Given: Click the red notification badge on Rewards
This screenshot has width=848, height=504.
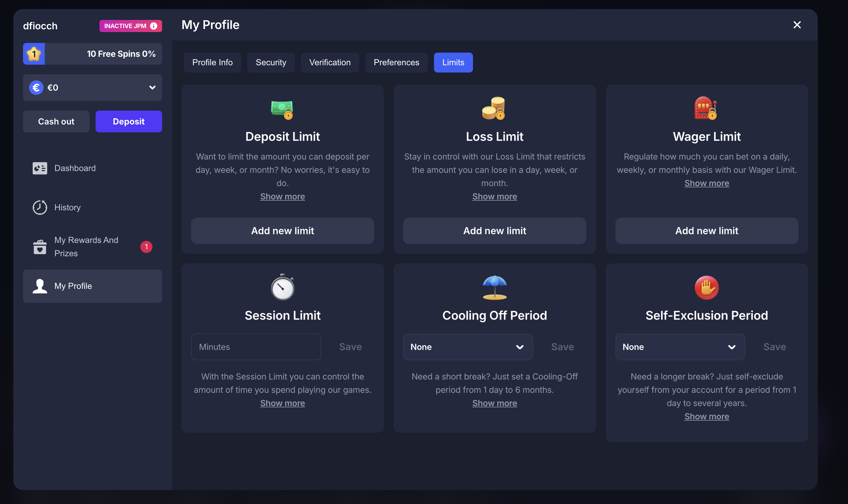Looking at the screenshot, I should (146, 247).
